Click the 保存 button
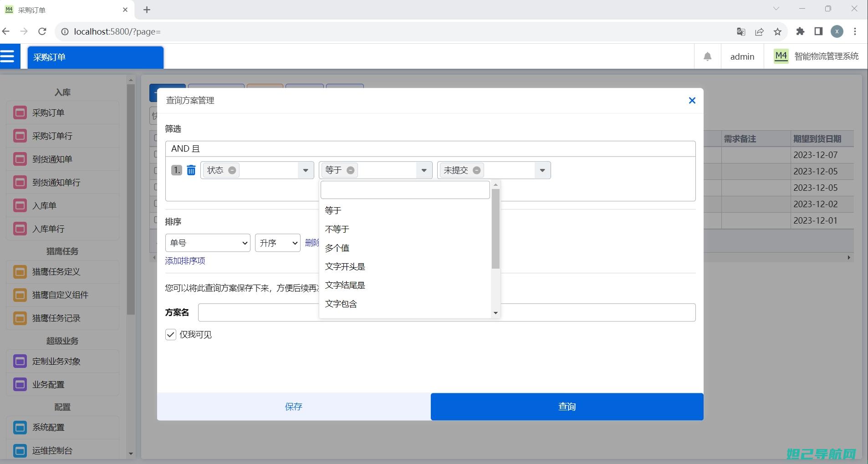 click(x=294, y=407)
